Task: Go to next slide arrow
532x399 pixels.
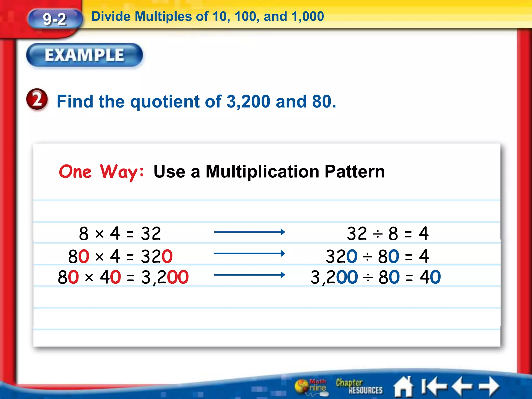Action: click(x=489, y=387)
